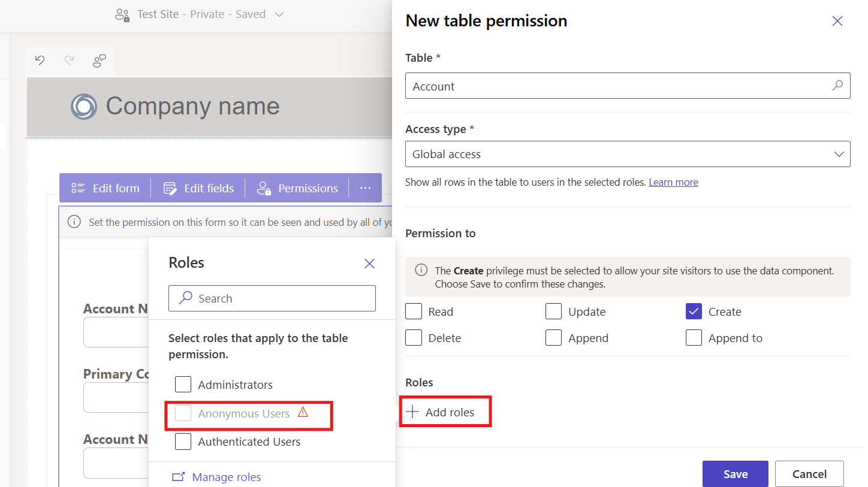This screenshot has width=868, height=487.
Task: Open the more options ellipsis on form toolbar
Action: click(x=366, y=188)
